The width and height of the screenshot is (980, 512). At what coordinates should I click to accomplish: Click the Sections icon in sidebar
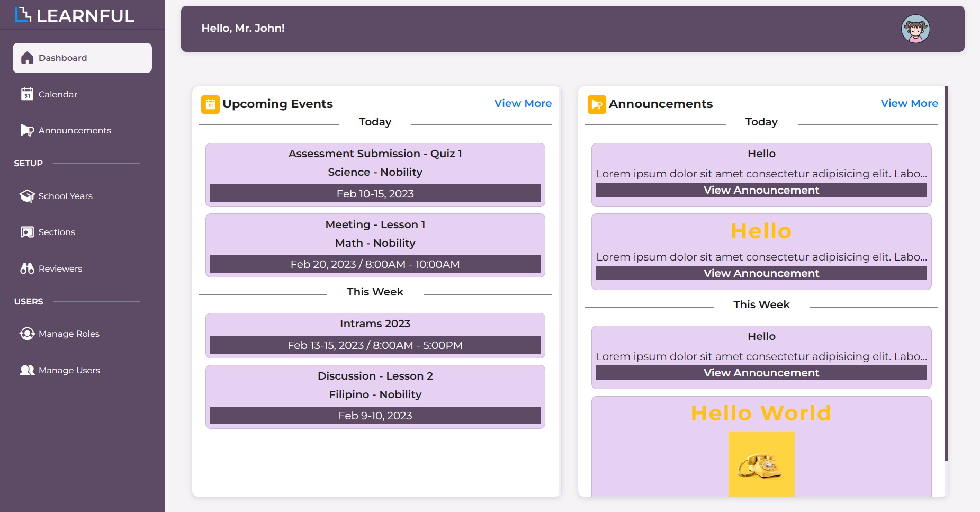click(27, 232)
